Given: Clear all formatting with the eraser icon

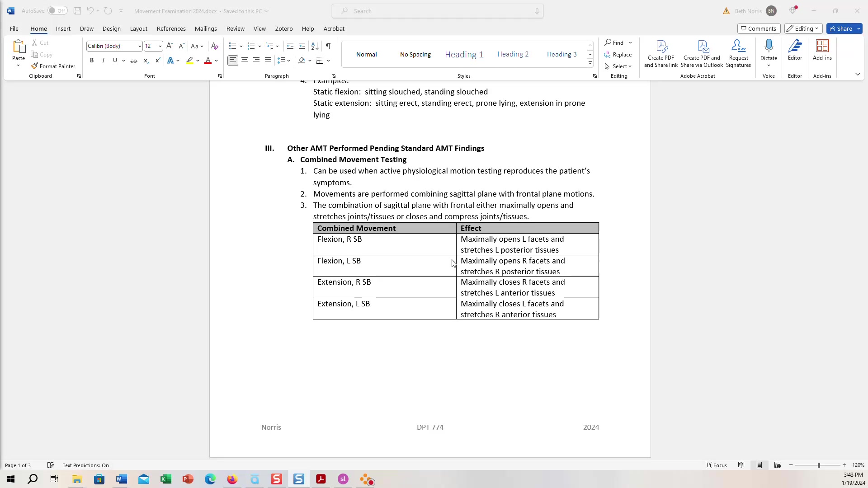Looking at the screenshot, I should (214, 46).
